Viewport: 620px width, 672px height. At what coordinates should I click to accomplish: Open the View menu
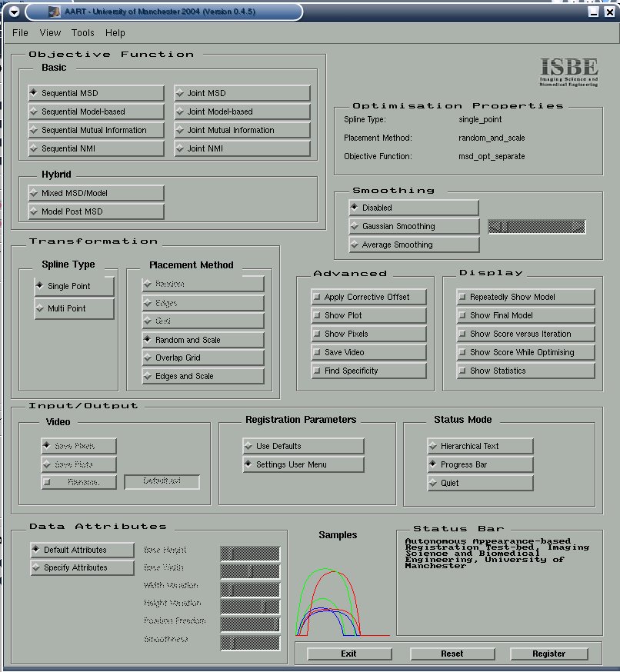50,32
